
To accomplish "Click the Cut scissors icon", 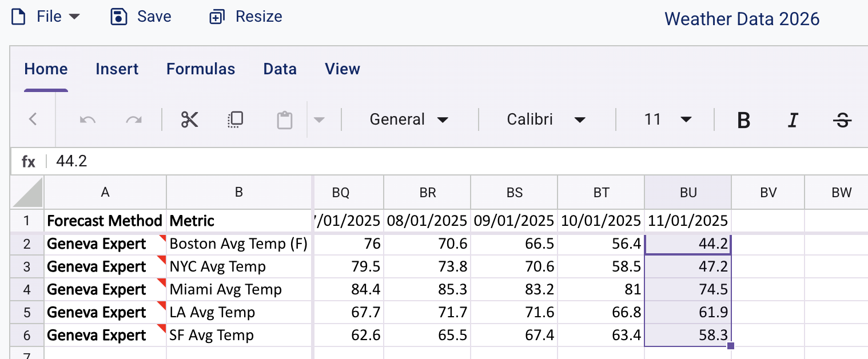I will click(189, 119).
